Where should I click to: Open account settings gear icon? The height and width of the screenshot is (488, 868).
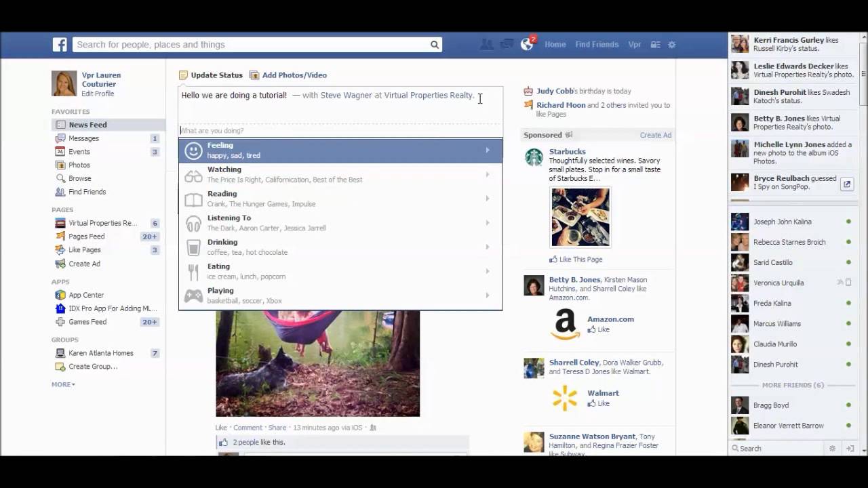pos(672,45)
